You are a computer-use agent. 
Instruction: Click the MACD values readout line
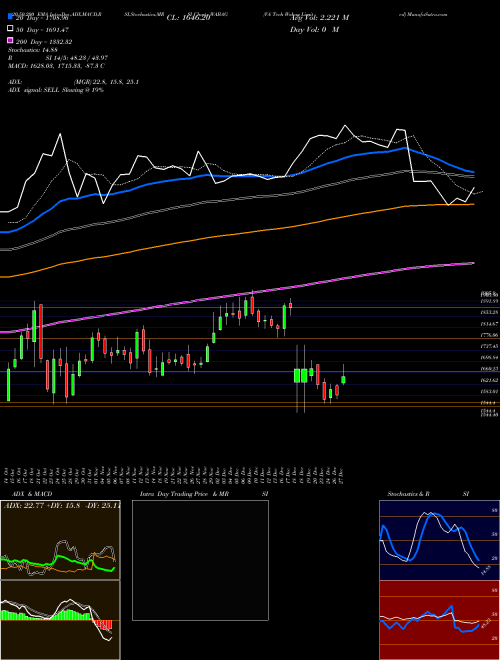coord(56,66)
